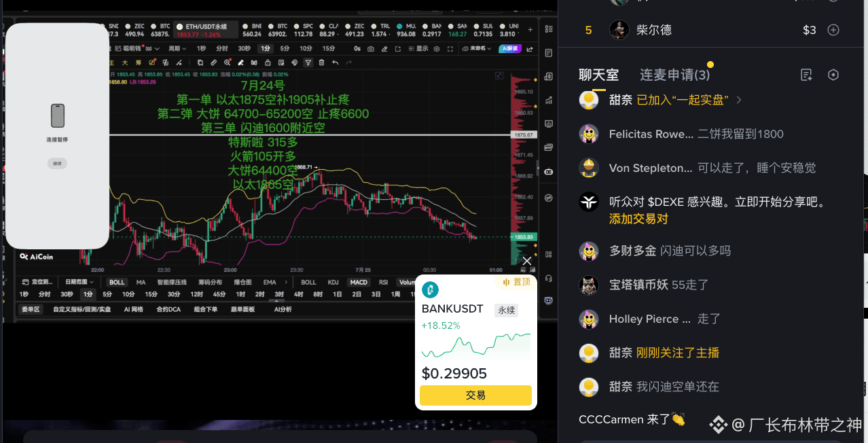The height and width of the screenshot is (443, 868).
Task: Switch to the 连麦申请(3) tab
Action: (674, 75)
